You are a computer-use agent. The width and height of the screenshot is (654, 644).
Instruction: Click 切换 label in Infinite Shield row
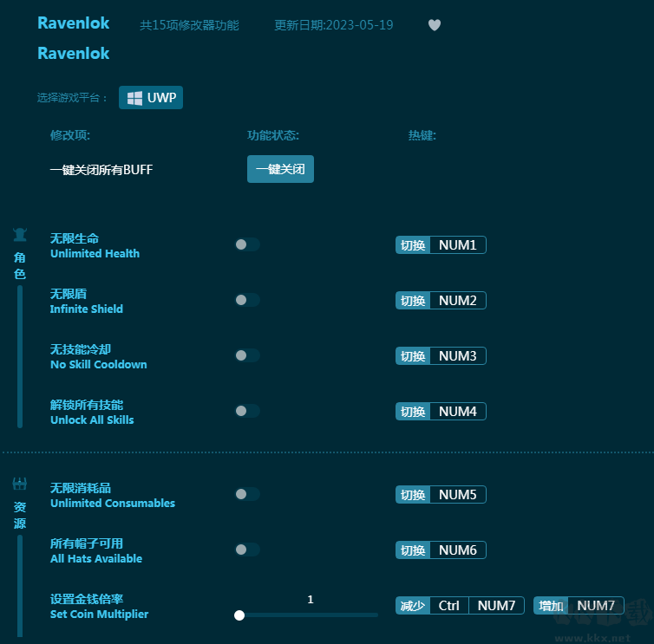click(x=413, y=300)
